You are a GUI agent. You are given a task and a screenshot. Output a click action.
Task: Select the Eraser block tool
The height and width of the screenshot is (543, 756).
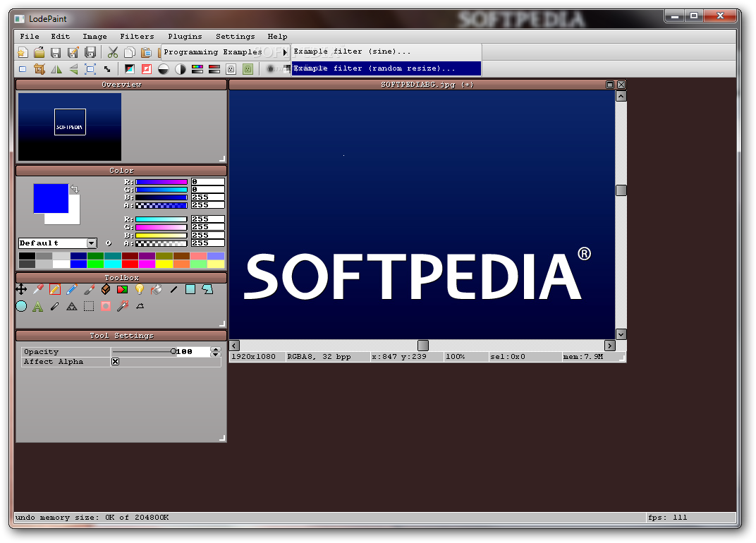[106, 289]
